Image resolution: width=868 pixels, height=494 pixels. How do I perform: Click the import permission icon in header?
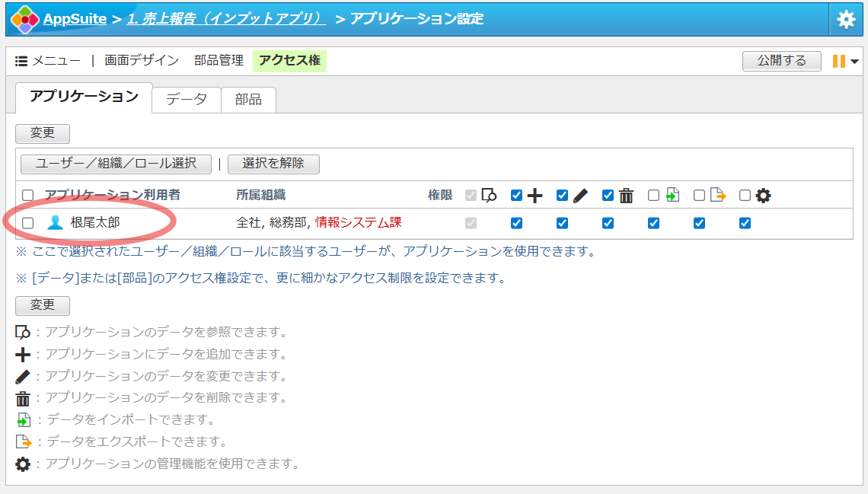[x=672, y=196]
